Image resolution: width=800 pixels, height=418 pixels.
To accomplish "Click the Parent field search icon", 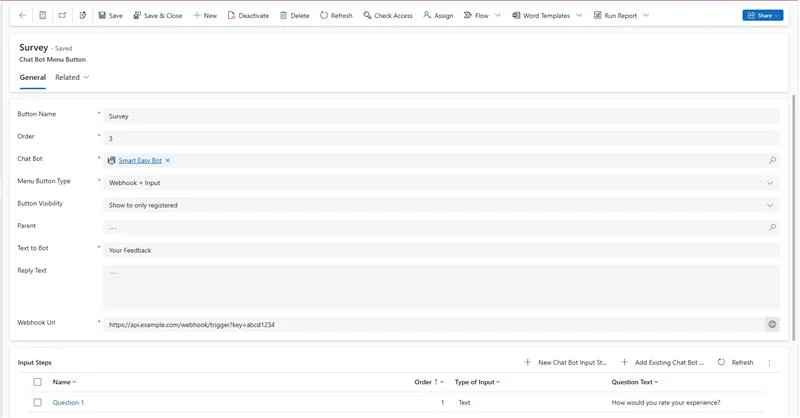I will click(x=772, y=227).
